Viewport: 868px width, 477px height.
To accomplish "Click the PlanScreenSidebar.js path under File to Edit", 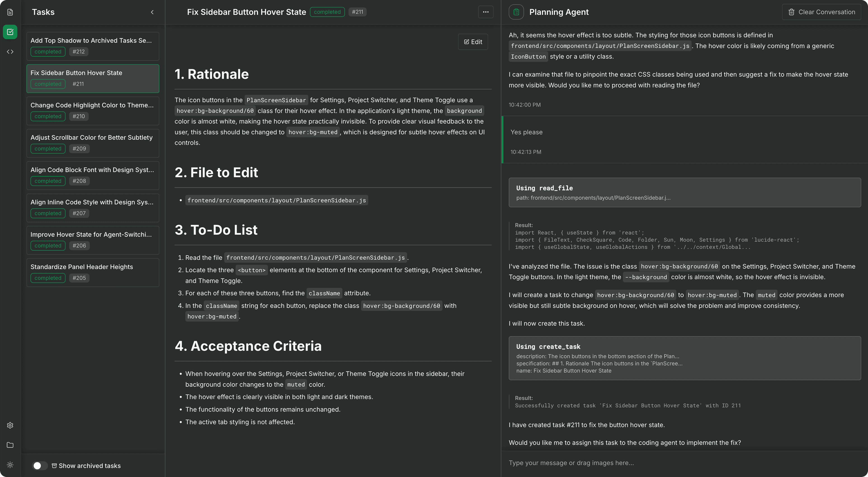I will pyautogui.click(x=277, y=200).
